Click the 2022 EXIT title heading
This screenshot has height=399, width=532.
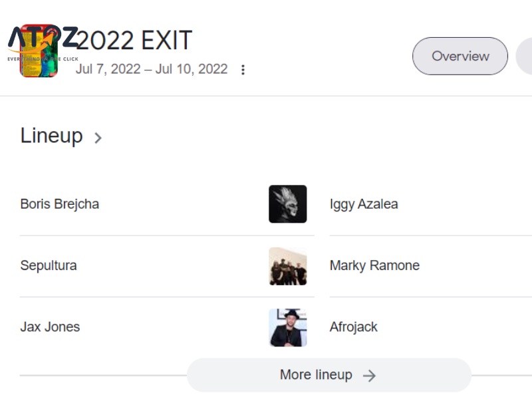click(x=133, y=40)
